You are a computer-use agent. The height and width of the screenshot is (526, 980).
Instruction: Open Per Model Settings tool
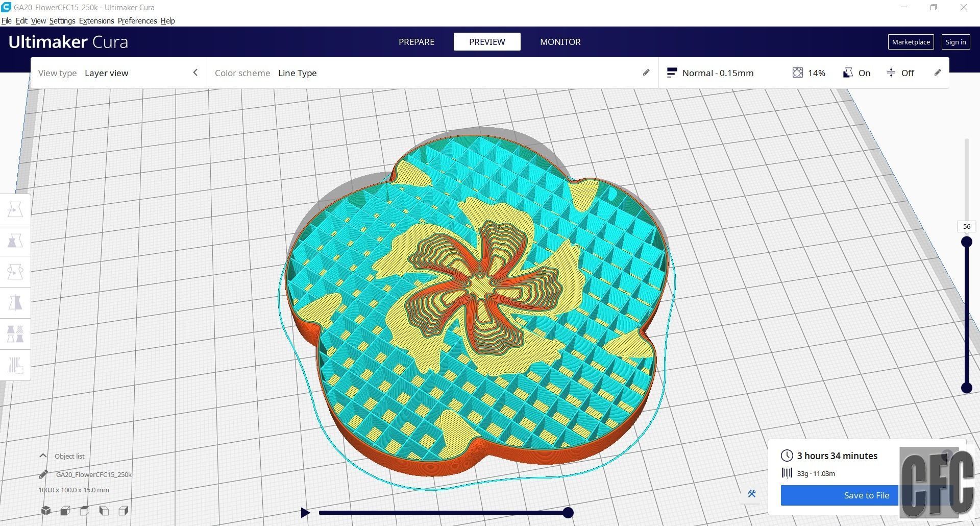pos(15,334)
